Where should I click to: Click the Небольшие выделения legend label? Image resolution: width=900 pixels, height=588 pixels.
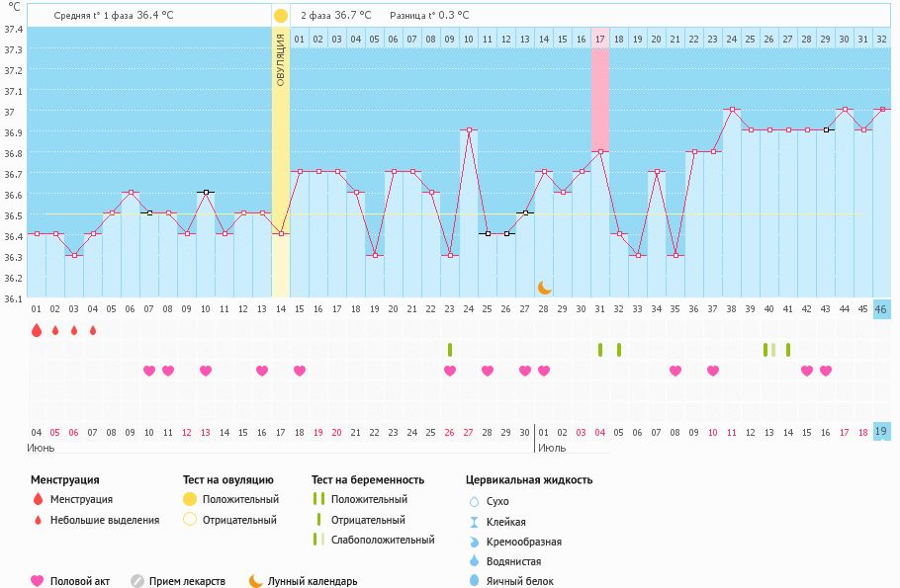[104, 520]
